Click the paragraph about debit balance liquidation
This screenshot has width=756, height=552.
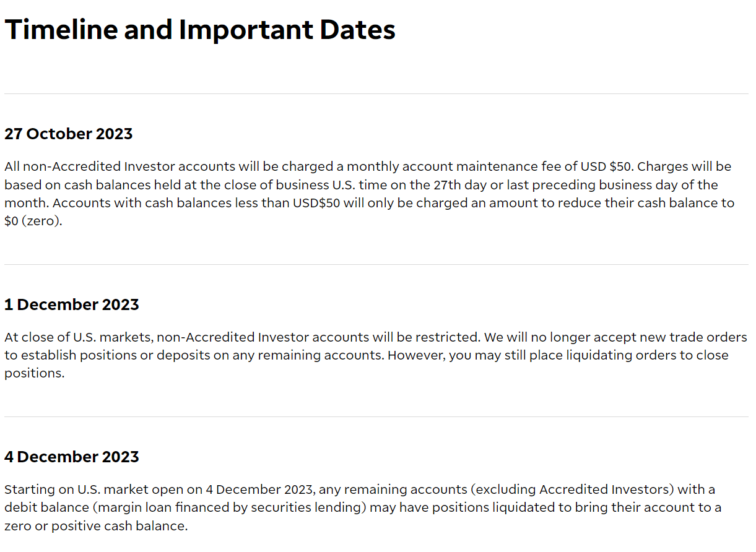(x=363, y=507)
